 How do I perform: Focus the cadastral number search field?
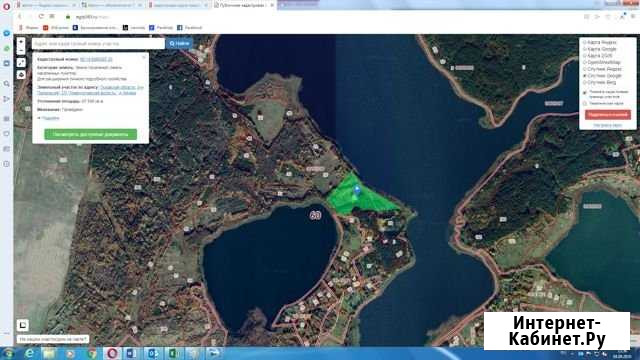click(x=98, y=43)
